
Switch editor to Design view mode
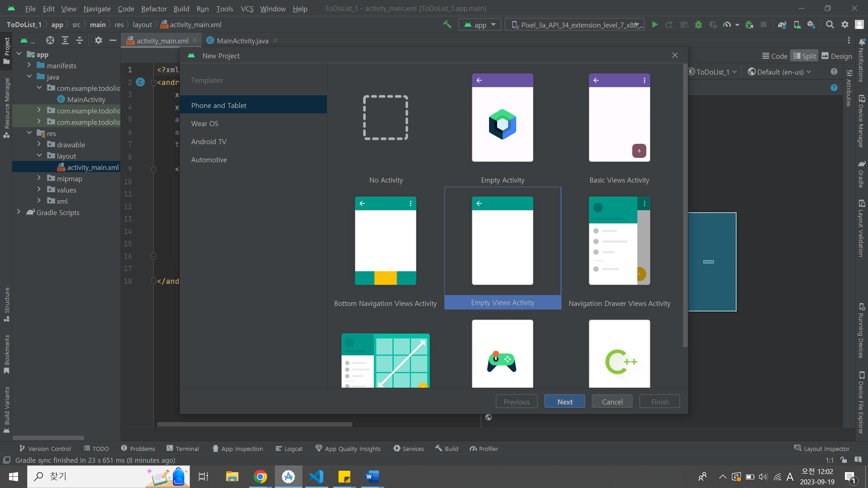coord(837,56)
